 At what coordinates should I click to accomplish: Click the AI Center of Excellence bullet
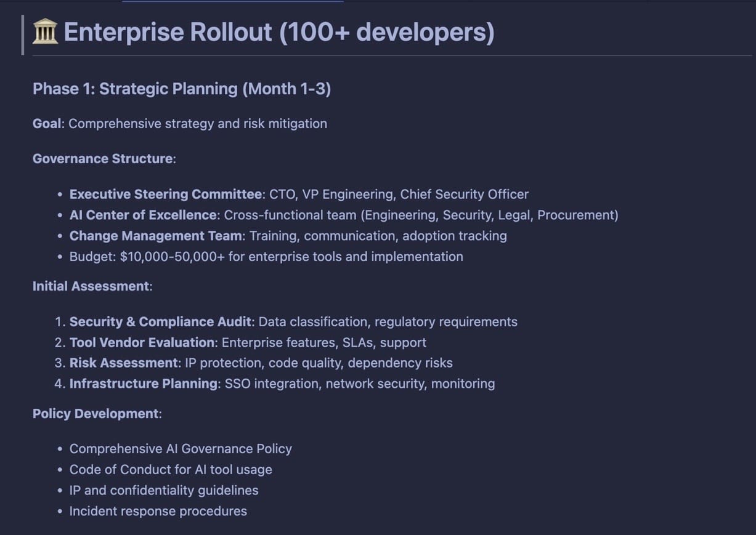[x=344, y=215]
